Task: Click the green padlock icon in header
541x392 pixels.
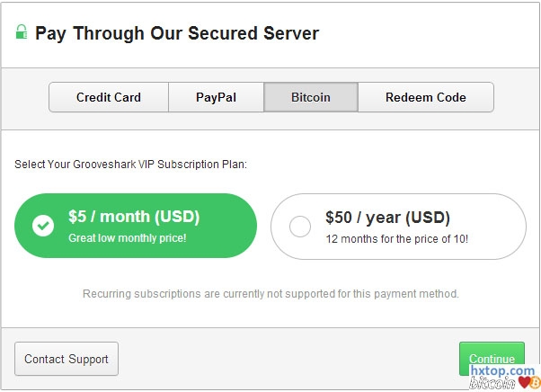Action: pyautogui.click(x=22, y=33)
